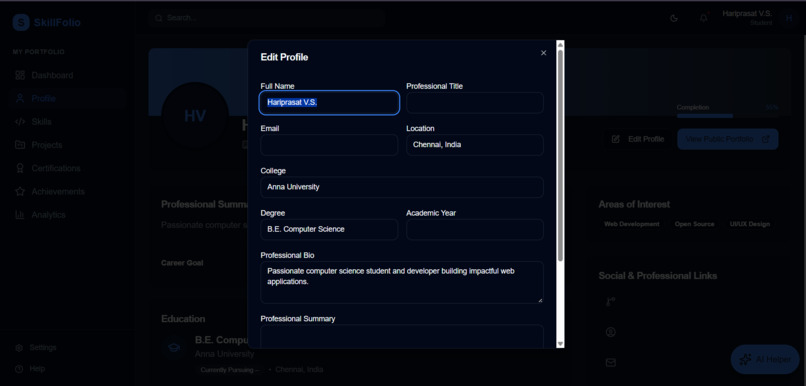The height and width of the screenshot is (386, 806).
Task: Open Analytics from the sidebar
Action: tap(67, 215)
